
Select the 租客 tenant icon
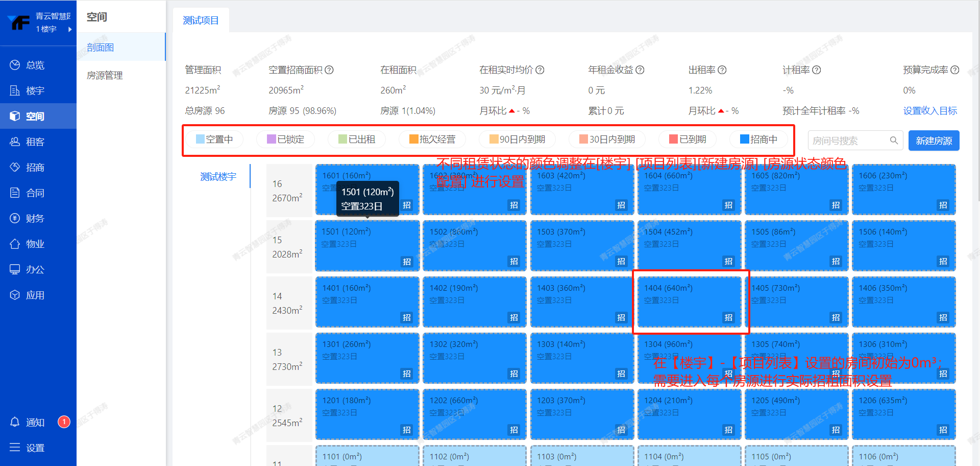15,142
